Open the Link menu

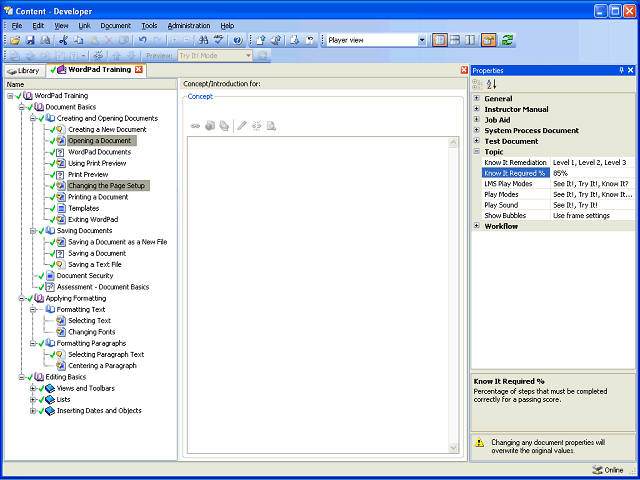coord(84,26)
